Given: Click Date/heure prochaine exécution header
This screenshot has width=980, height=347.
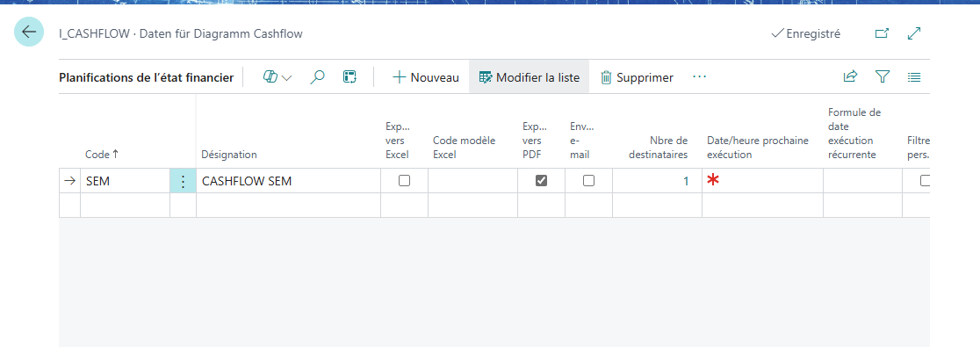Looking at the screenshot, I should [x=758, y=147].
